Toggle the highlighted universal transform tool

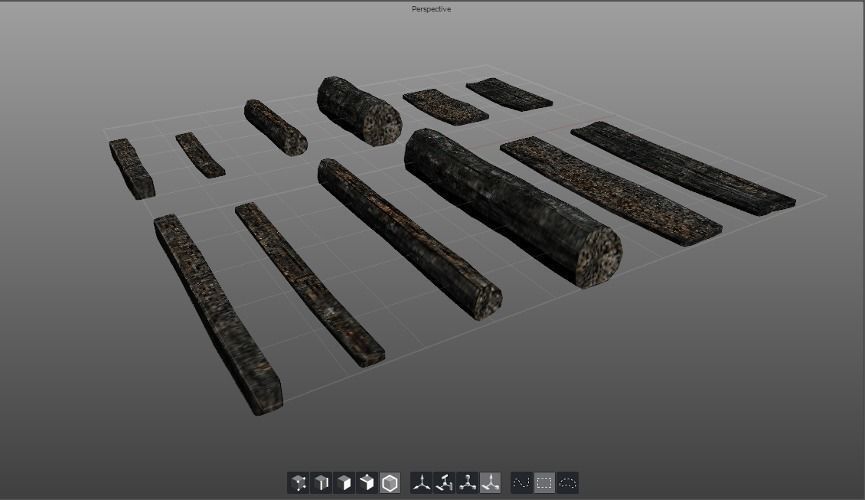[x=490, y=483]
